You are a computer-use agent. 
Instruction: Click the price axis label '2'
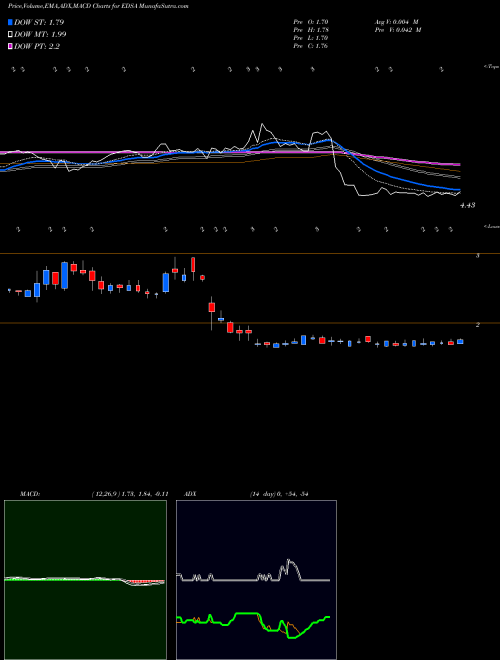(478, 325)
